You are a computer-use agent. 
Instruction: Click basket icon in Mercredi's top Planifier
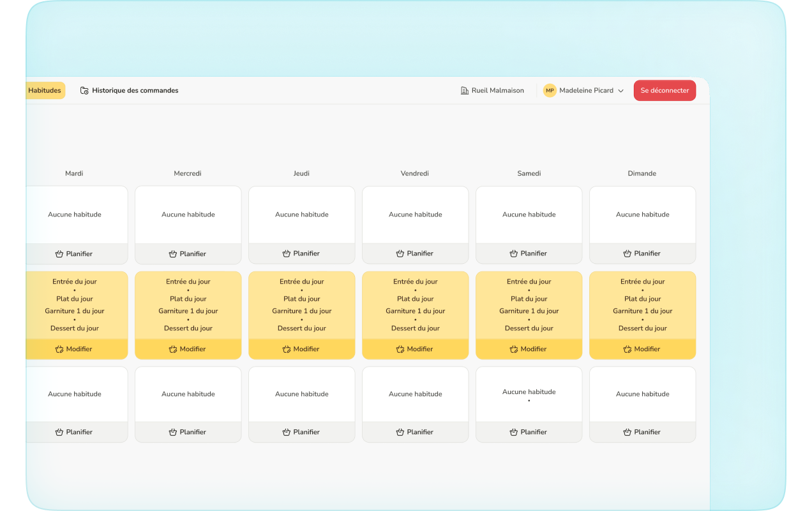(173, 254)
